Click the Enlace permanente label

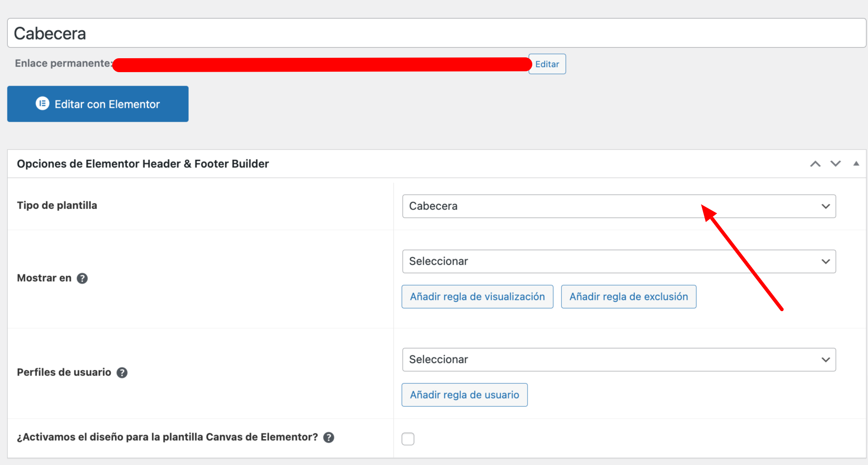[x=64, y=63]
